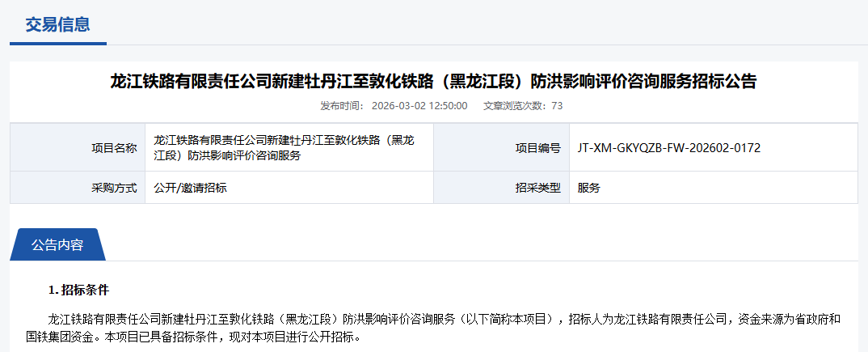Click the 采购方式 header cell
The height and width of the screenshot is (352, 868).
tap(114, 188)
